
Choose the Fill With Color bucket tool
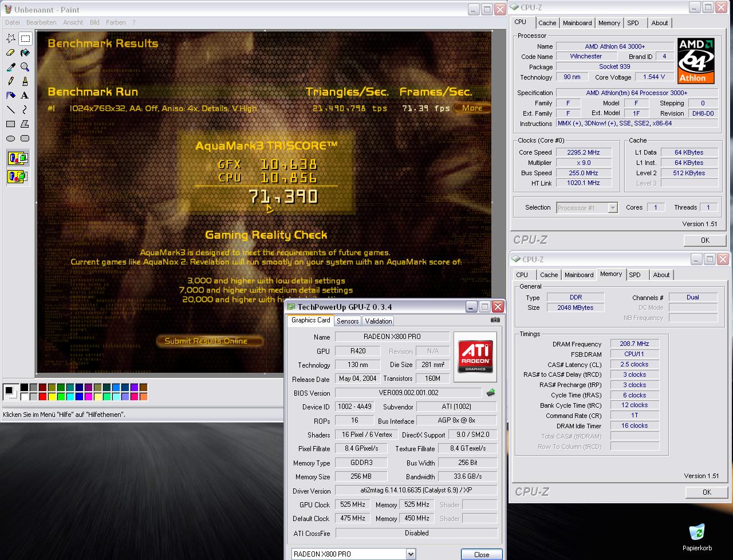tap(25, 53)
